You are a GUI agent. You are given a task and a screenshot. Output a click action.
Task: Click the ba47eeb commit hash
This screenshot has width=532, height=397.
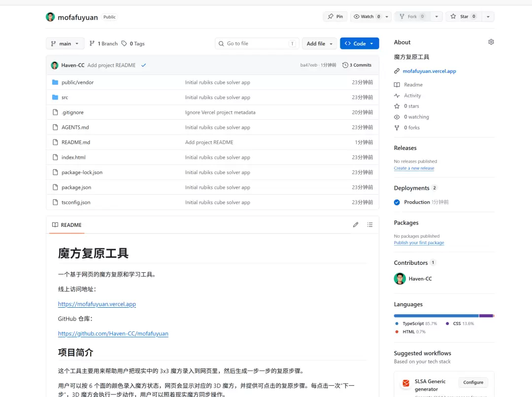pos(309,65)
